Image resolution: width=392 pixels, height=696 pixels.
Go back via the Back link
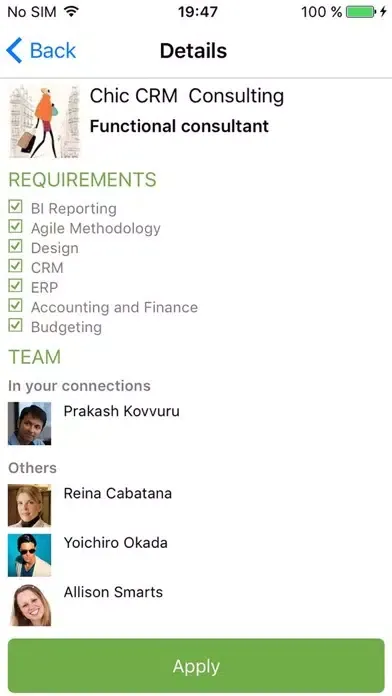click(41, 50)
